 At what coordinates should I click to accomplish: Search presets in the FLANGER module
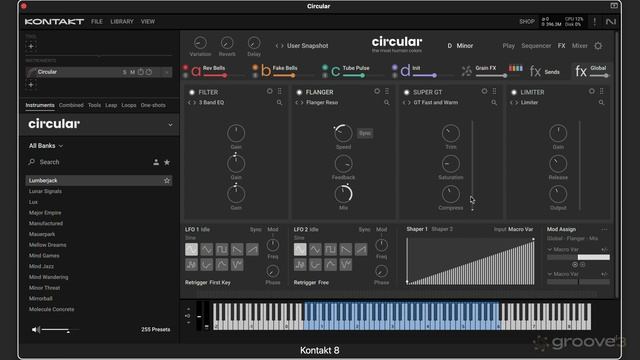387,102
